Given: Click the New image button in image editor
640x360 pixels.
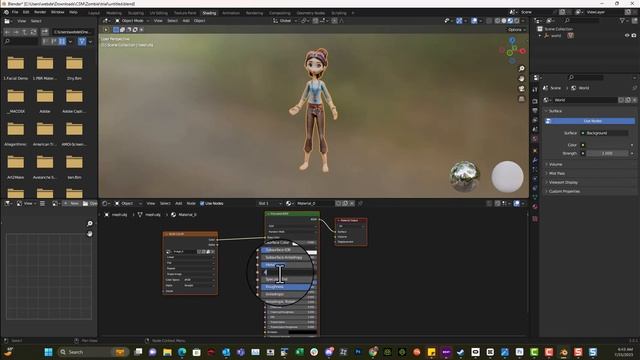Looking at the screenshot, I should click(x=72, y=203).
